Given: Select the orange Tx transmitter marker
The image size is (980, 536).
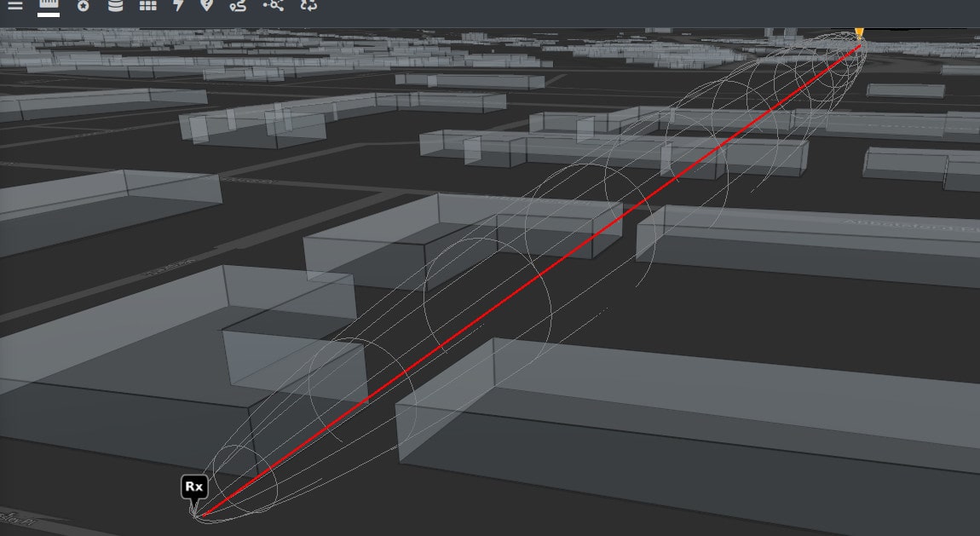Looking at the screenshot, I should [859, 32].
